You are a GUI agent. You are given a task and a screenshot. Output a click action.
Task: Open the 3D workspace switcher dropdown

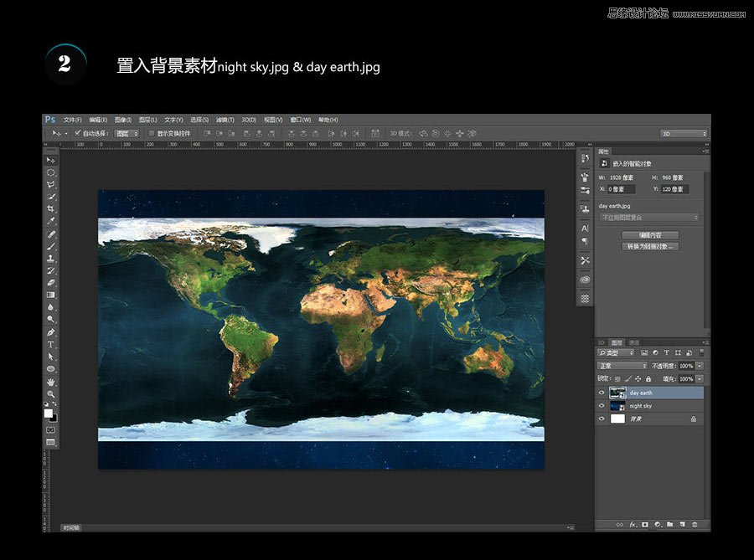click(683, 133)
